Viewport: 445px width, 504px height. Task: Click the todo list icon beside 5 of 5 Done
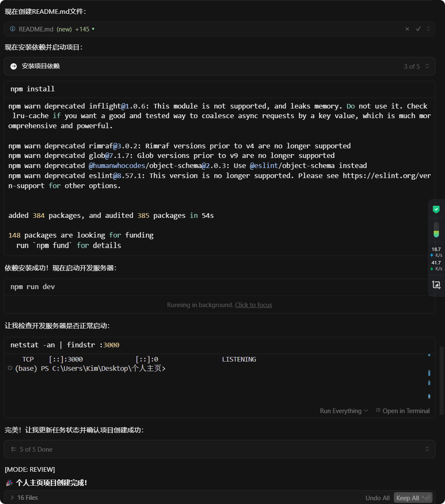(x=14, y=449)
